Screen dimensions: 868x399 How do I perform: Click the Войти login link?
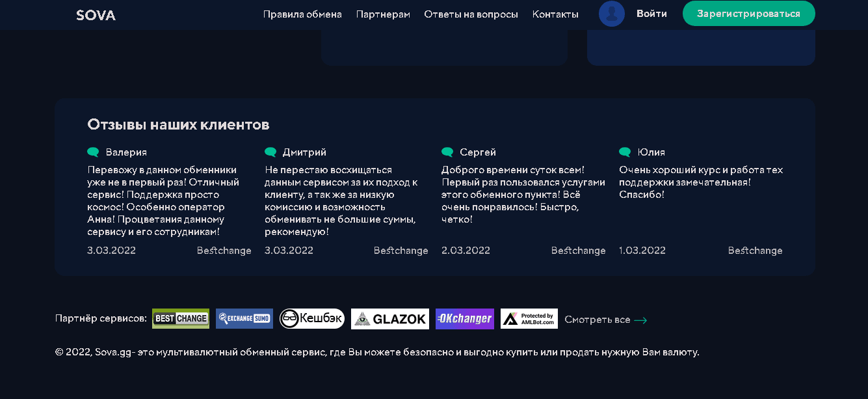[651, 14]
